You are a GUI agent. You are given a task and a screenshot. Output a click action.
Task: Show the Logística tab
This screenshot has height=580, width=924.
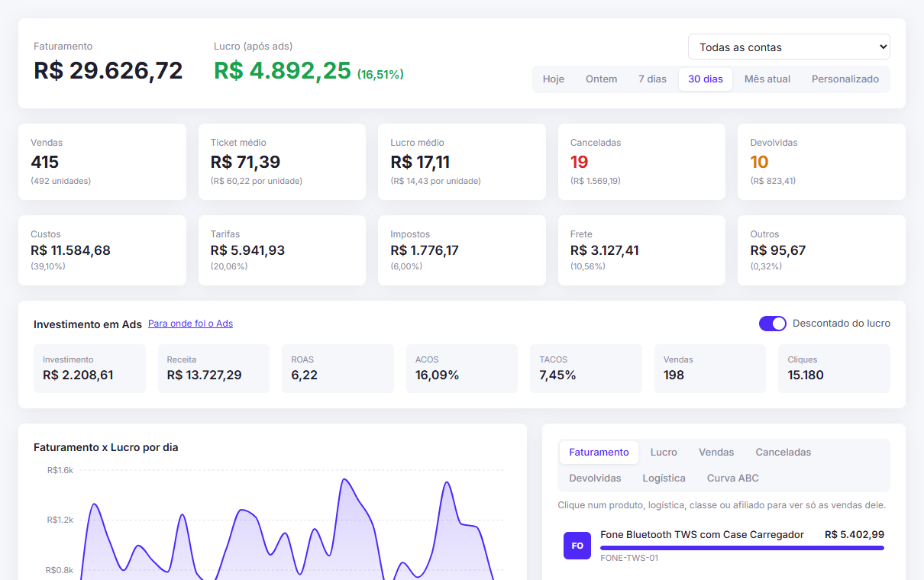click(664, 478)
